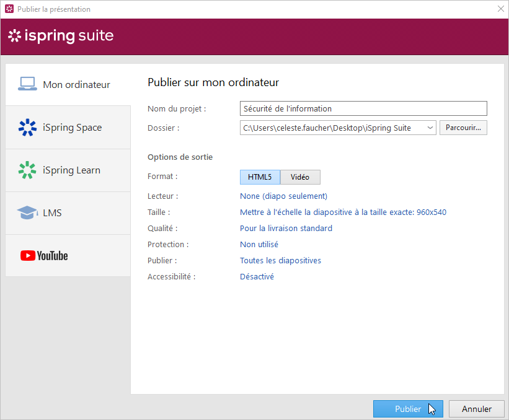Click the green iSpring Learn icon
The image size is (509, 420).
(x=27, y=170)
